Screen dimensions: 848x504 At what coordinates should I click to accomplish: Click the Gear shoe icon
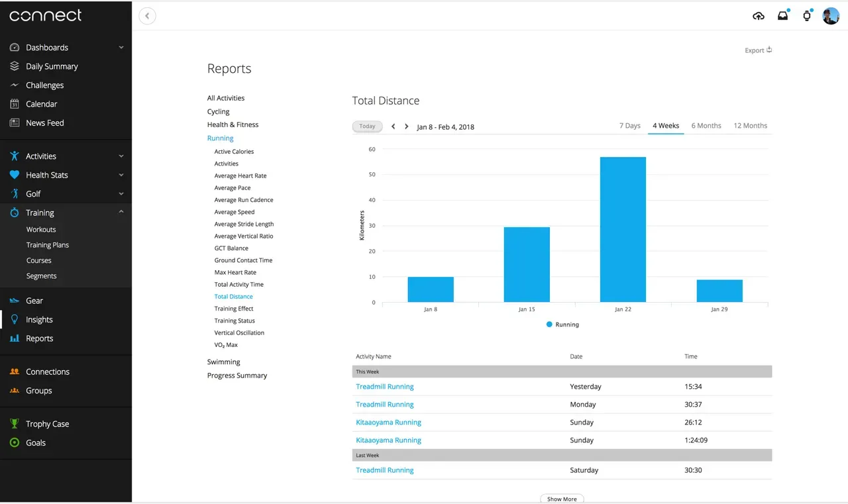pyautogui.click(x=15, y=301)
